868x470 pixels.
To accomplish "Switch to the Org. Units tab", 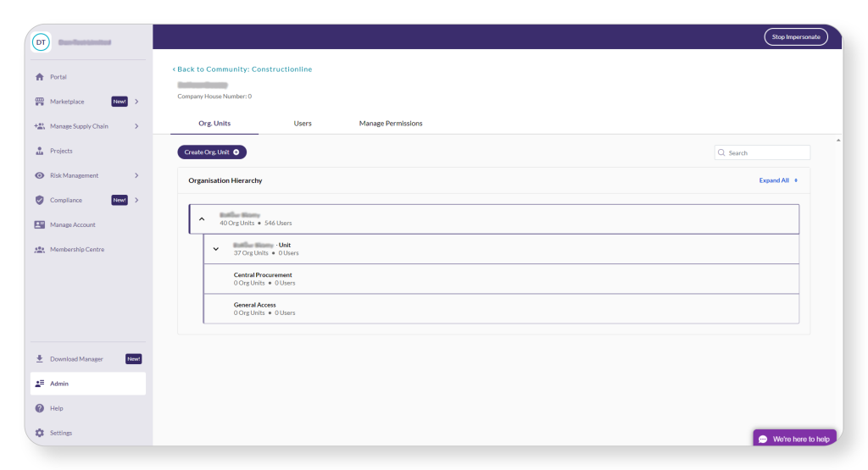I will click(214, 124).
